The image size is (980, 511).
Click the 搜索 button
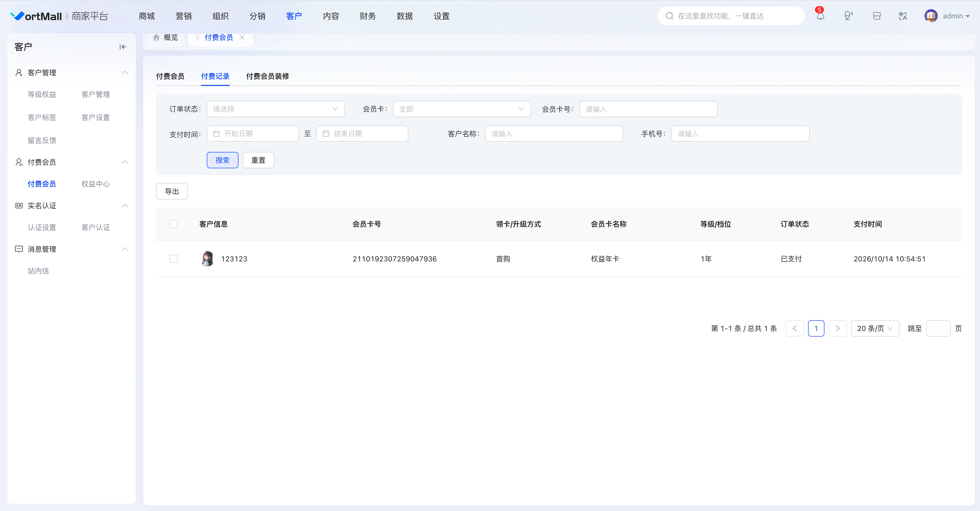[x=223, y=160]
